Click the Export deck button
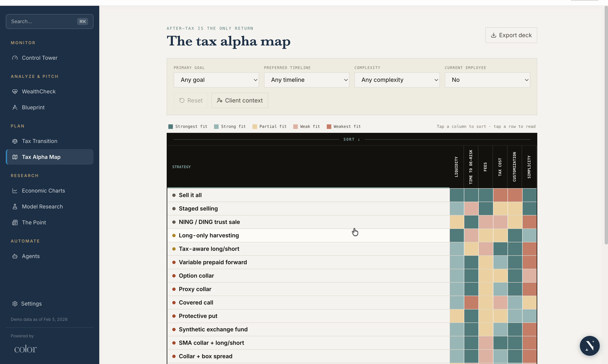Image resolution: width=608 pixels, height=364 pixels. click(x=511, y=35)
